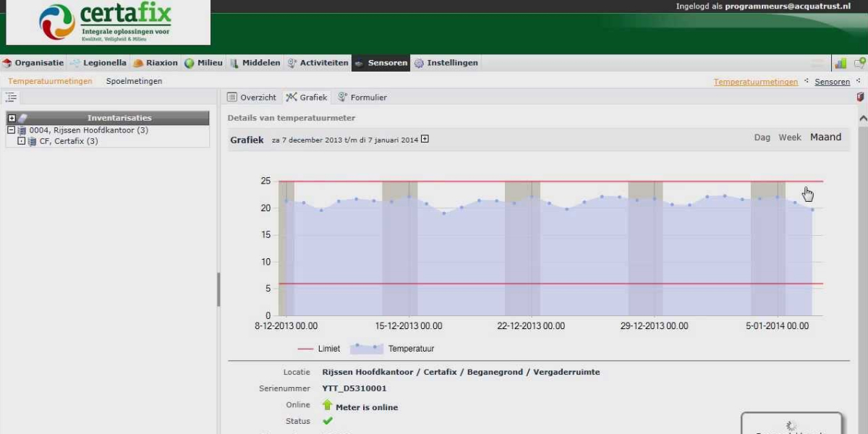Viewport: 868px width, 434px height.
Task: Click the Sensoren breadcrumb link
Action: pos(832,82)
